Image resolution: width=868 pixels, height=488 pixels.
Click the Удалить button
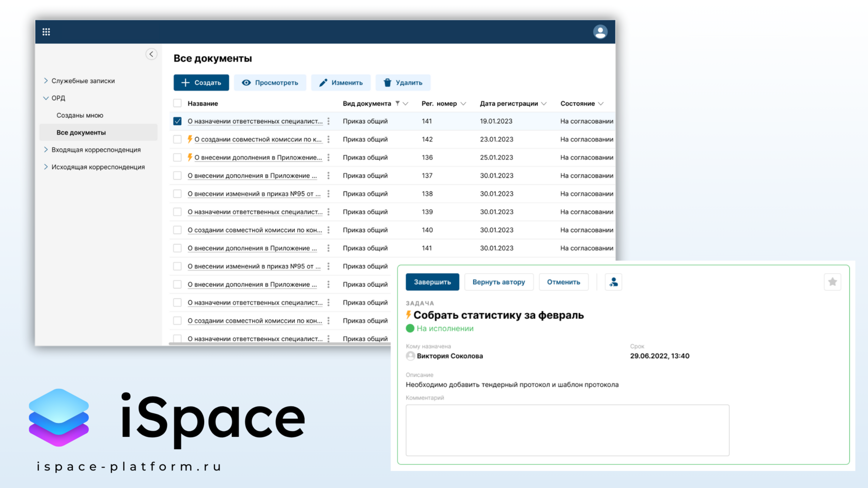403,83
